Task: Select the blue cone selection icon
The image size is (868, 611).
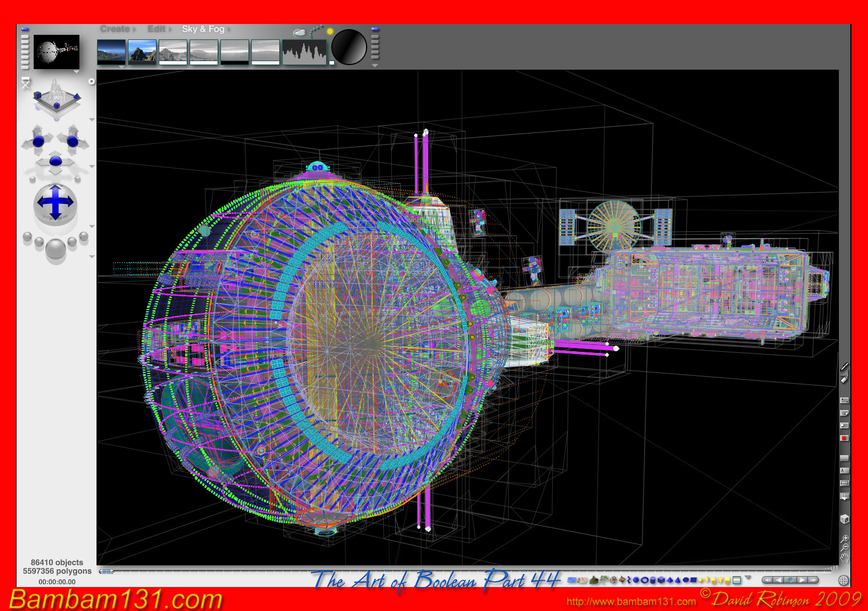Action: pyautogui.click(x=677, y=580)
